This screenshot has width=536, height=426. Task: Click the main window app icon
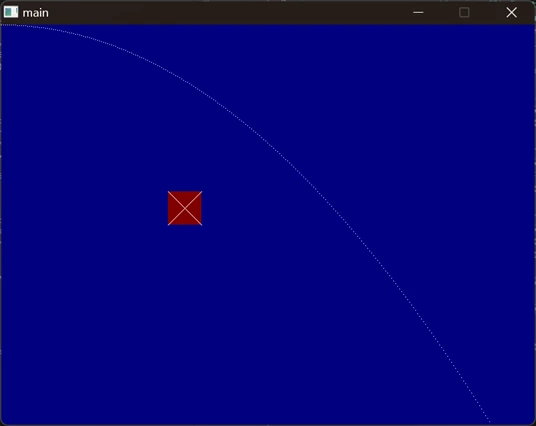pos(11,12)
